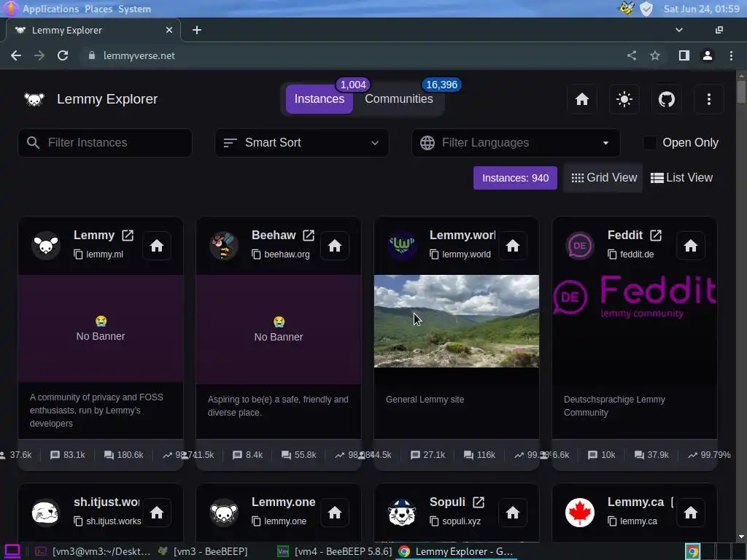Open the Feddit instance external link icon
The width and height of the screenshot is (747, 560).
(x=656, y=236)
